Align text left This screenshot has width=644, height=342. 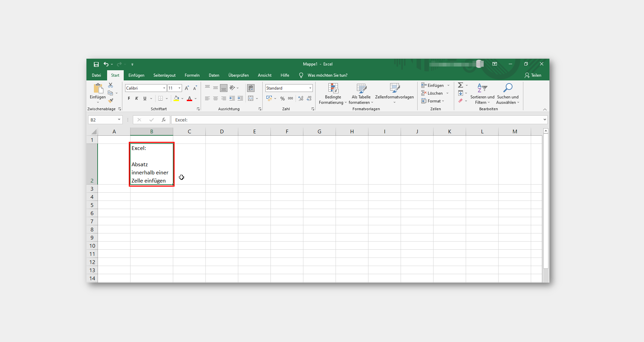click(x=207, y=98)
